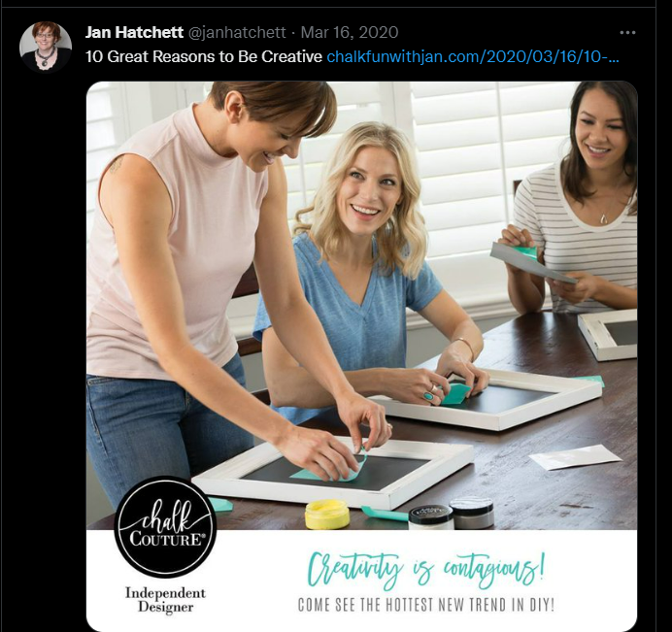Click the teal squeegee beside the jars
The height and width of the screenshot is (632, 672).
[385, 514]
